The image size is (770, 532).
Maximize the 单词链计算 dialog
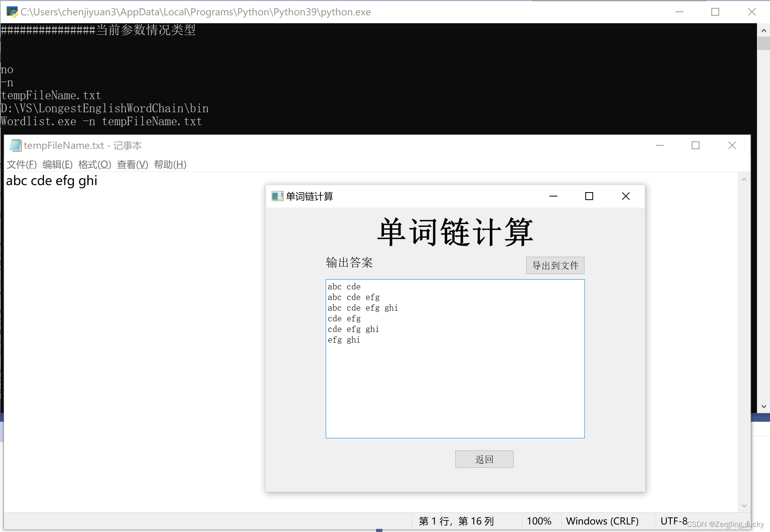tap(589, 196)
